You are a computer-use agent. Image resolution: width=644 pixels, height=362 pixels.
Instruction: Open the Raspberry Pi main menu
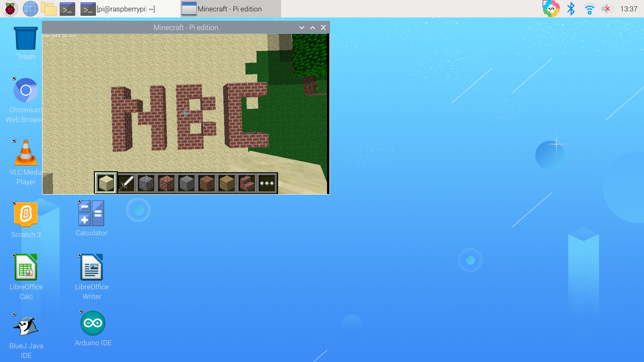[10, 9]
